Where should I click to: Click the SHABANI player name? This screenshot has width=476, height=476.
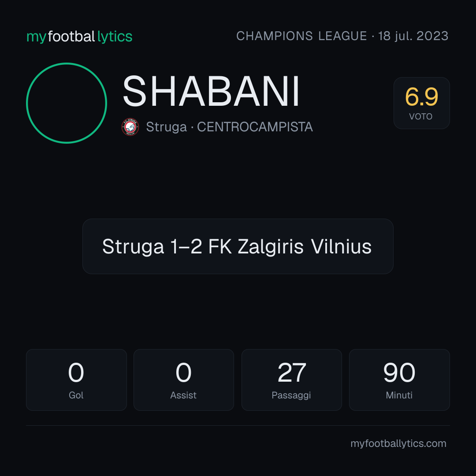click(x=211, y=91)
